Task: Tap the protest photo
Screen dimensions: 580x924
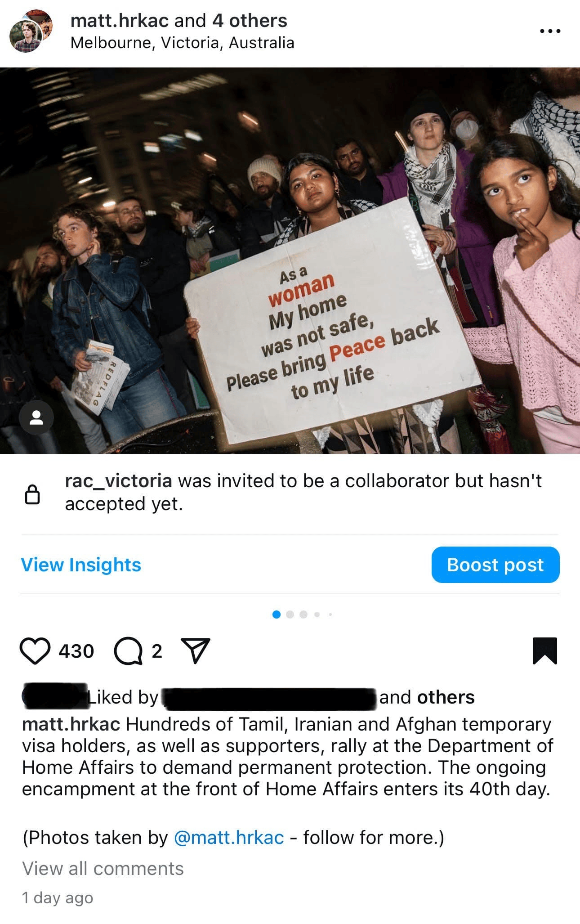Action: pos(290,260)
